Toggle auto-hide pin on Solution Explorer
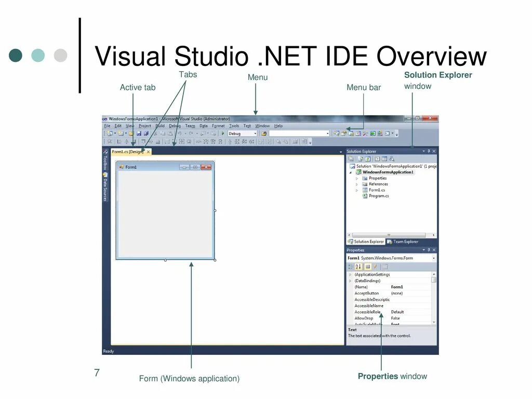Viewport: 532px width, 399px height. pos(429,151)
